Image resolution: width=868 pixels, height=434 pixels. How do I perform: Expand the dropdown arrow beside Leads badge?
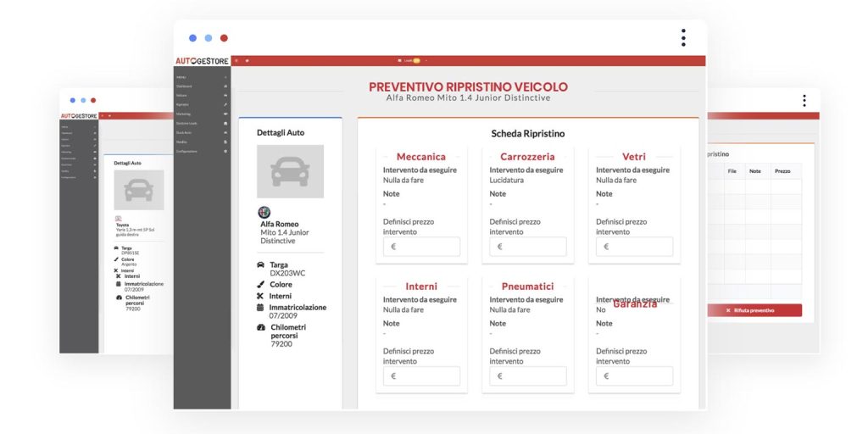tap(426, 60)
